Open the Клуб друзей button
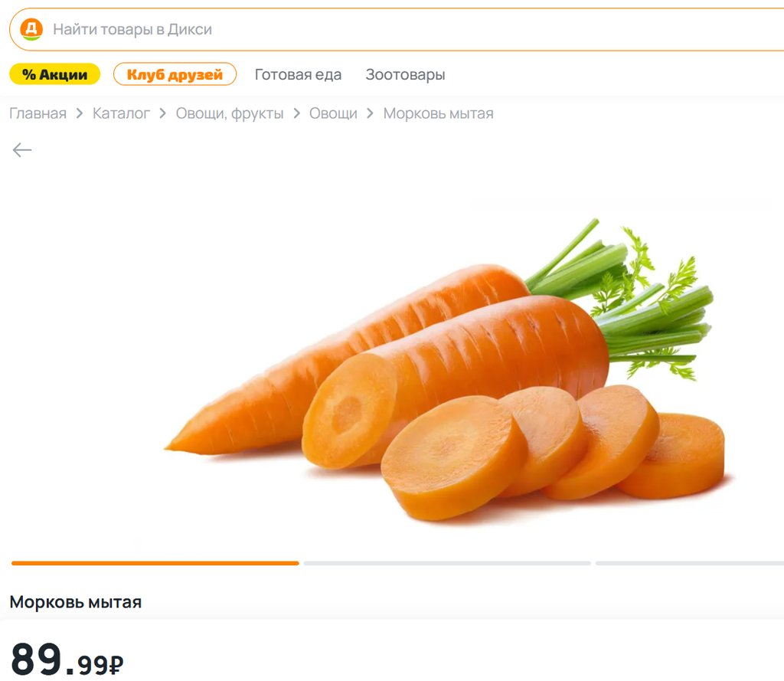Viewport: 784px width, 681px height. pos(175,74)
